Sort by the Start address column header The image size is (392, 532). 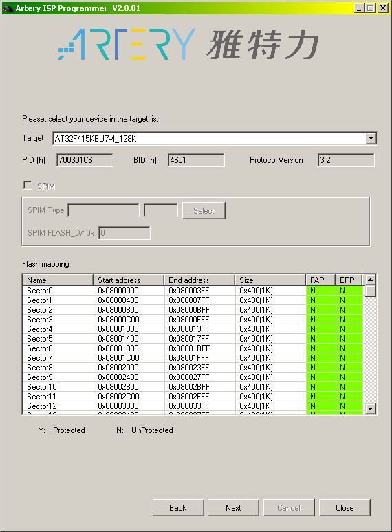pyautogui.click(x=129, y=280)
